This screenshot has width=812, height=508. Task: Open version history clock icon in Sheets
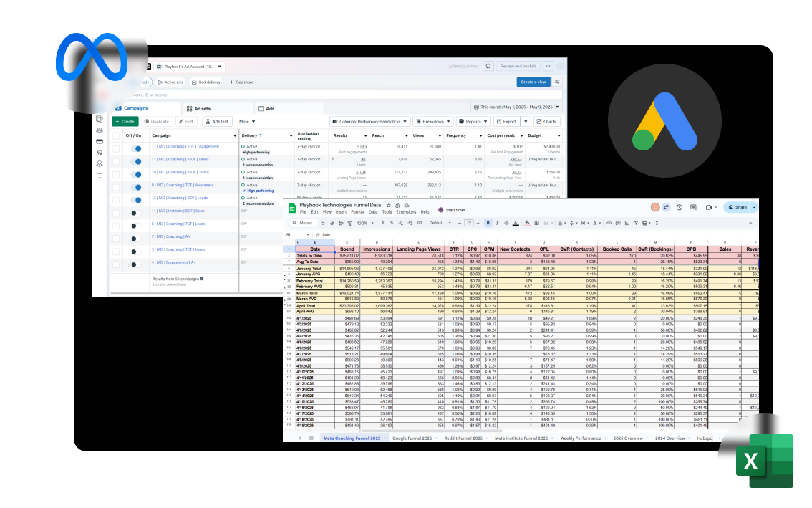pyautogui.click(x=679, y=207)
